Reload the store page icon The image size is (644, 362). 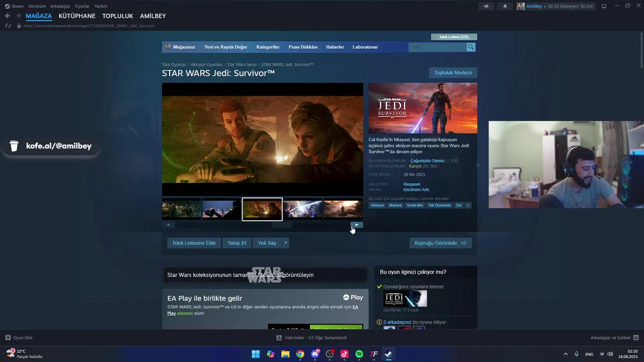point(8,26)
